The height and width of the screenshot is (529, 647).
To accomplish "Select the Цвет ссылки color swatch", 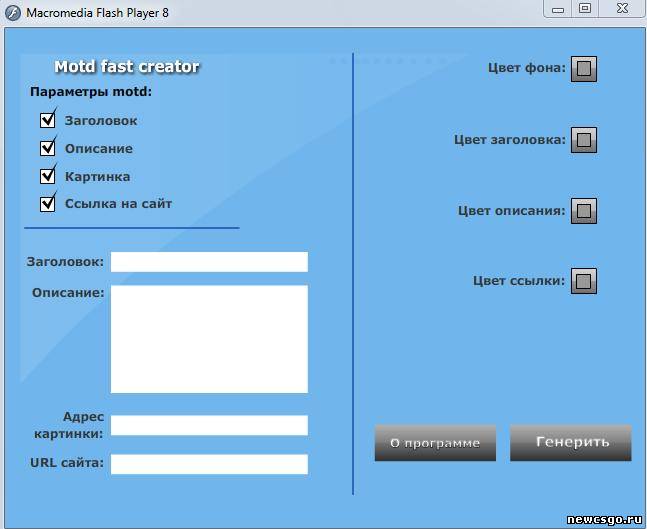I will [584, 281].
